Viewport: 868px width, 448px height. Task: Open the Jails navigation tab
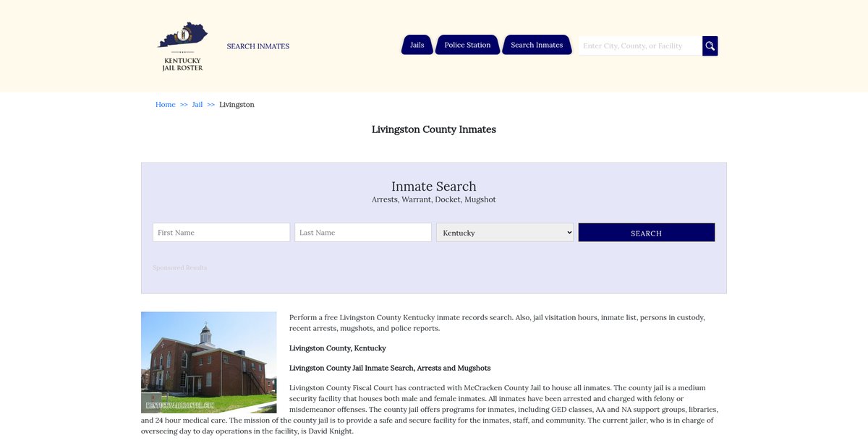417,45
